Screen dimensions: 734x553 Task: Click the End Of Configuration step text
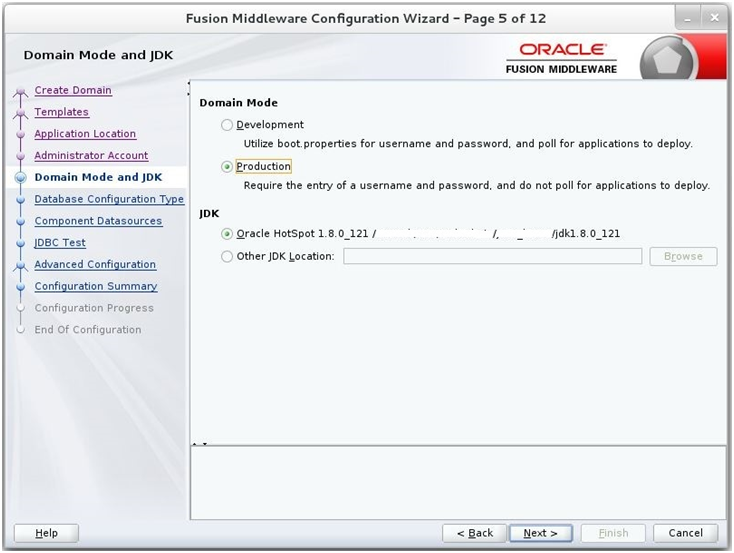click(x=88, y=330)
